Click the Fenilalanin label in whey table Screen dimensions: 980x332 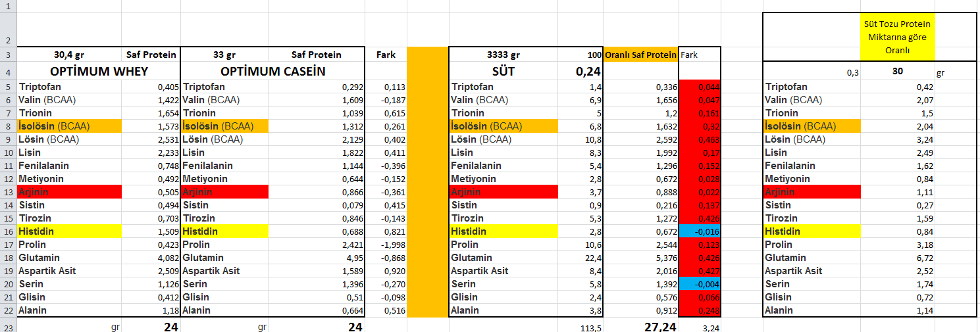pyautogui.click(x=44, y=166)
